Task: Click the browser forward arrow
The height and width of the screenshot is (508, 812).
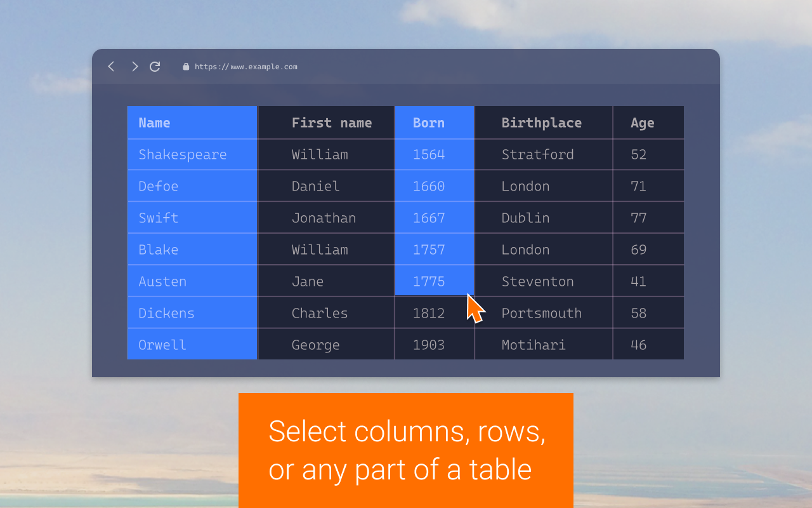Action: click(x=134, y=67)
